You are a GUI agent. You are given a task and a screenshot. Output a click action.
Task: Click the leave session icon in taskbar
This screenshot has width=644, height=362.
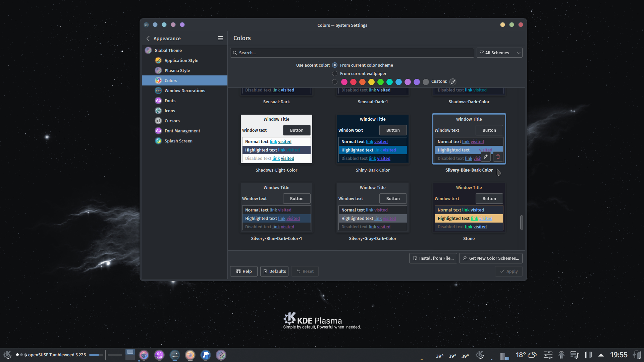pyautogui.click(x=637, y=355)
